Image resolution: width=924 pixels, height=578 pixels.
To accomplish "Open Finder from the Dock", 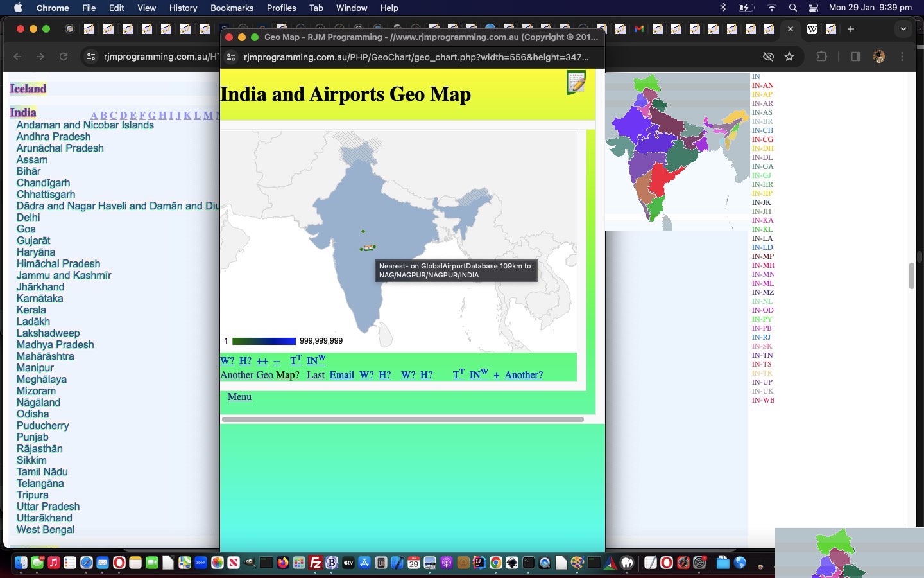I will pyautogui.click(x=21, y=563).
